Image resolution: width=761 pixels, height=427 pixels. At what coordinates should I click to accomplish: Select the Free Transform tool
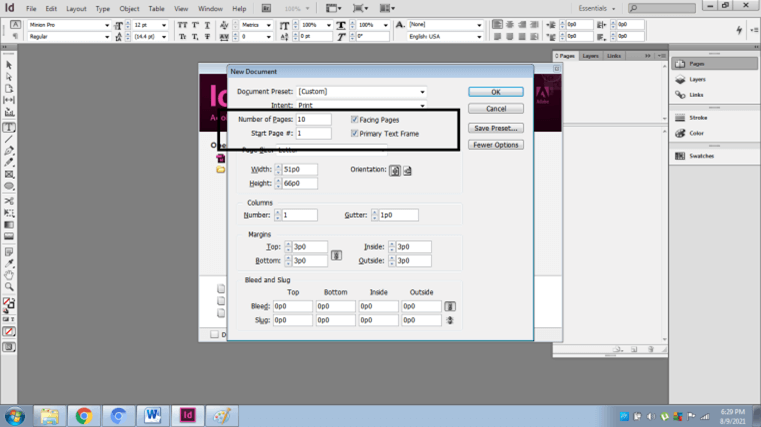9,213
